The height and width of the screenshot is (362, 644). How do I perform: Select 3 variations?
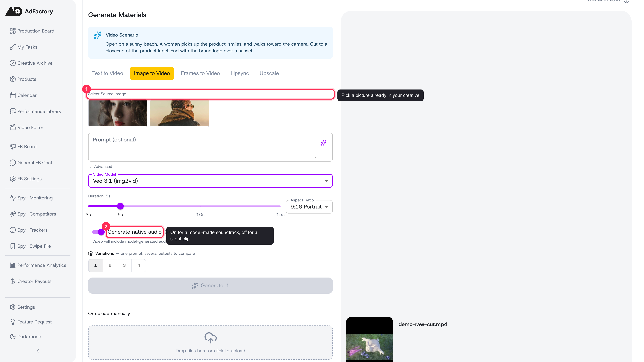pyautogui.click(x=124, y=265)
